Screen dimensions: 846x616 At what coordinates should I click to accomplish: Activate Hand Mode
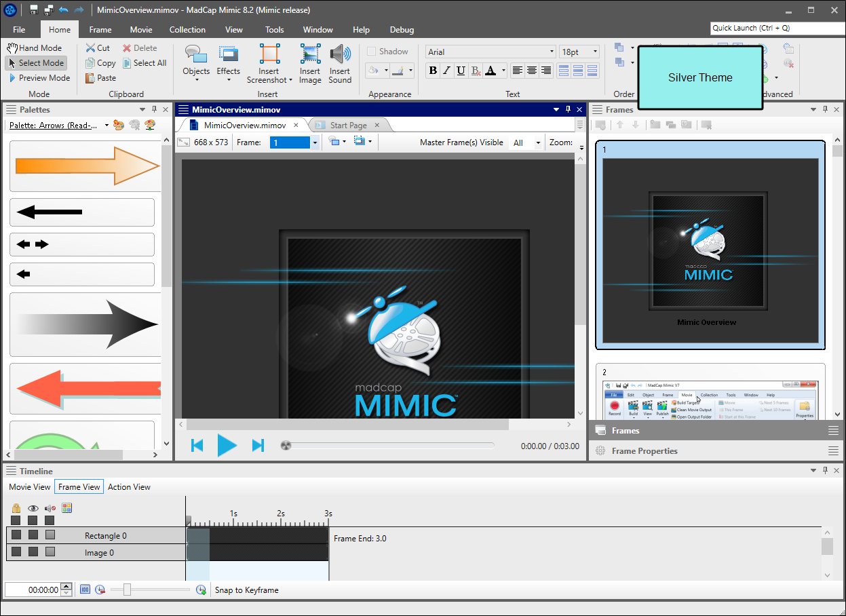click(x=35, y=48)
